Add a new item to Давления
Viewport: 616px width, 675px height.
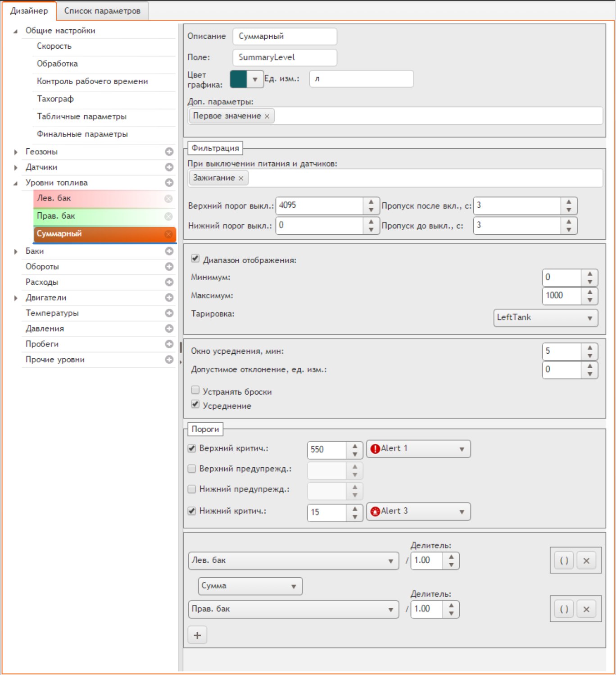pyautogui.click(x=169, y=328)
